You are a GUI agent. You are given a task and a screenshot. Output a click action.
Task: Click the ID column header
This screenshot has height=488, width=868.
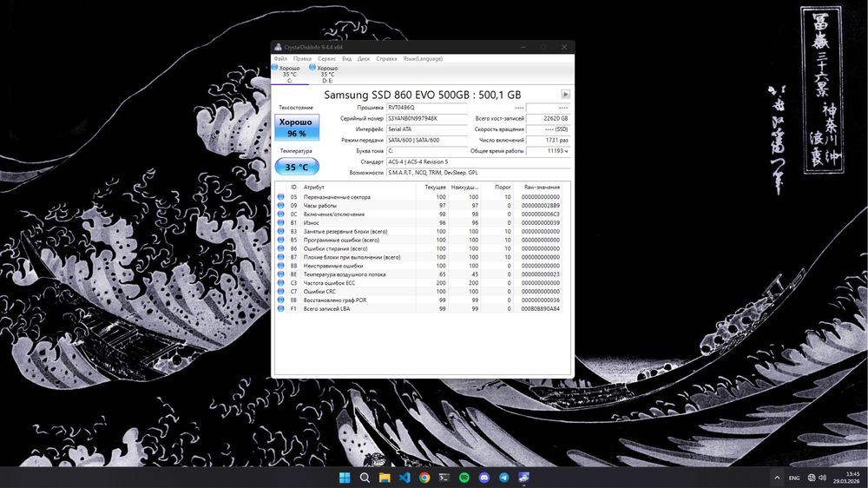coord(293,188)
